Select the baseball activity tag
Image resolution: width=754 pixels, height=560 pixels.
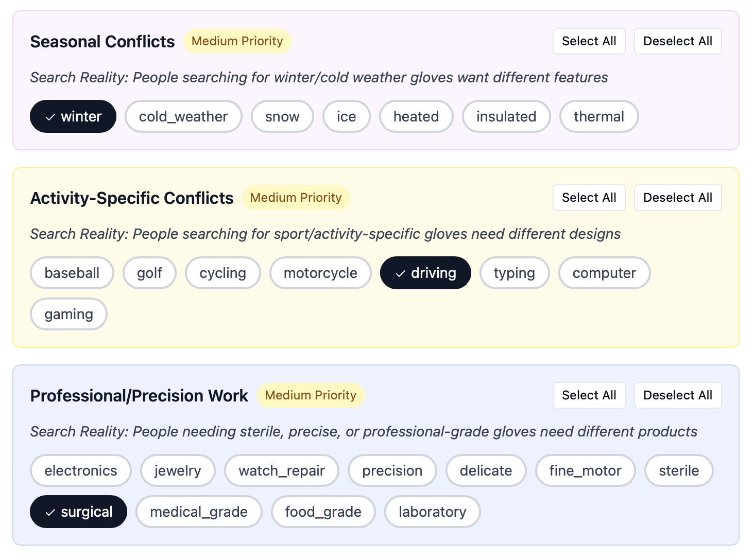[72, 273]
